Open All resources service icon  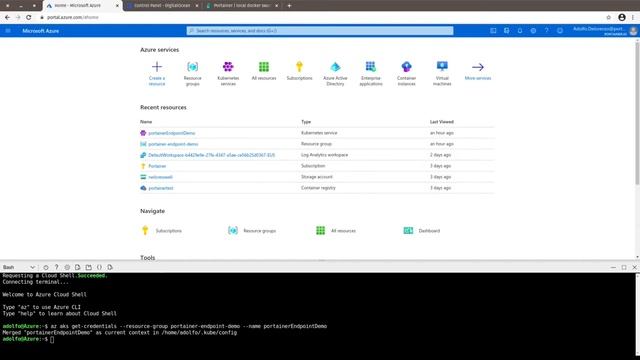coord(264,70)
